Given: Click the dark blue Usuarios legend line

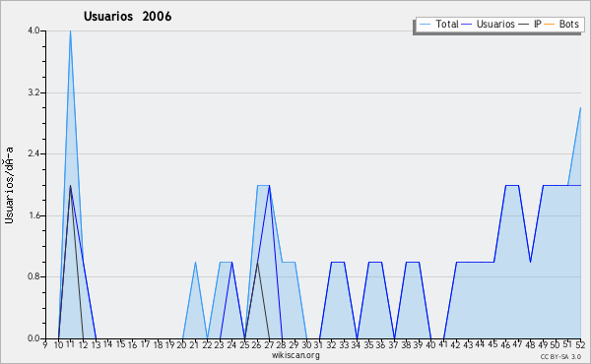Looking at the screenshot, I should coord(467,25).
